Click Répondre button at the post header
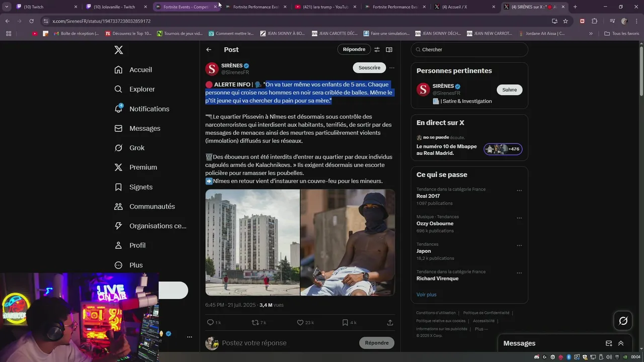Screen dimensions: 644x362 tap(354, 49)
